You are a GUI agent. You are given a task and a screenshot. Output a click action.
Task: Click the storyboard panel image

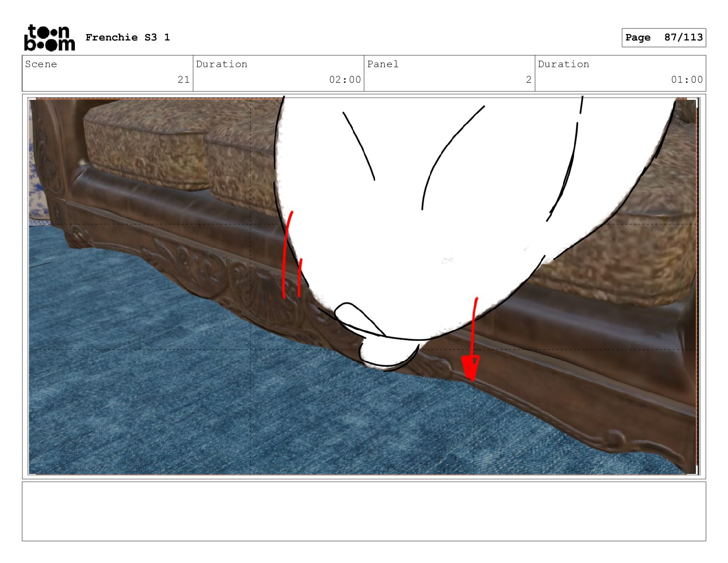click(x=364, y=286)
